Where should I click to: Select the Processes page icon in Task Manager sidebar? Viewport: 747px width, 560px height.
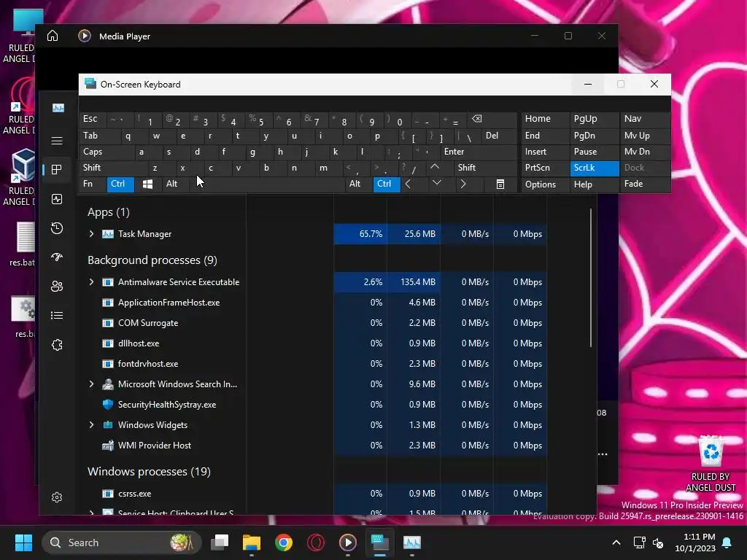point(57,169)
